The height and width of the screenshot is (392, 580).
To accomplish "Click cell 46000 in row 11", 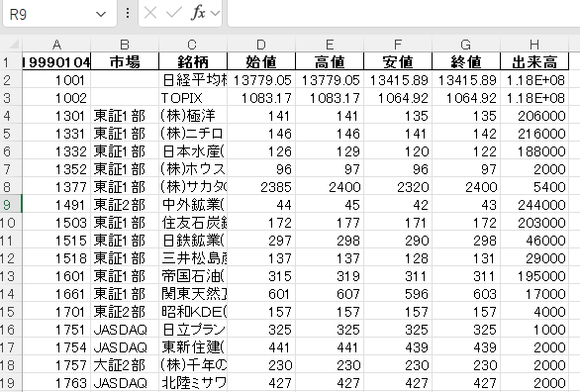I will click(534, 240).
